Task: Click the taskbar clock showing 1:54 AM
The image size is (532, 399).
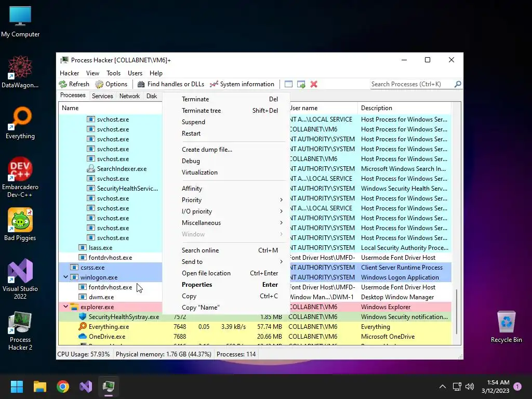Action: [x=496, y=387]
